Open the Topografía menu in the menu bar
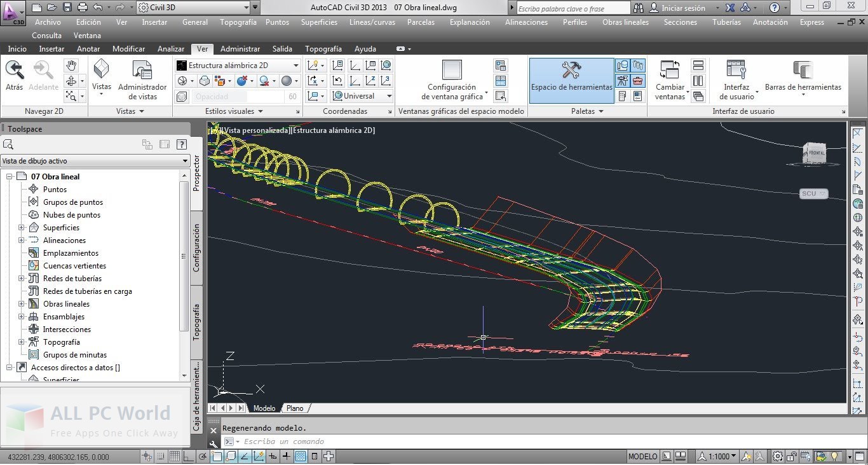This screenshot has width=868, height=465. coord(238,22)
